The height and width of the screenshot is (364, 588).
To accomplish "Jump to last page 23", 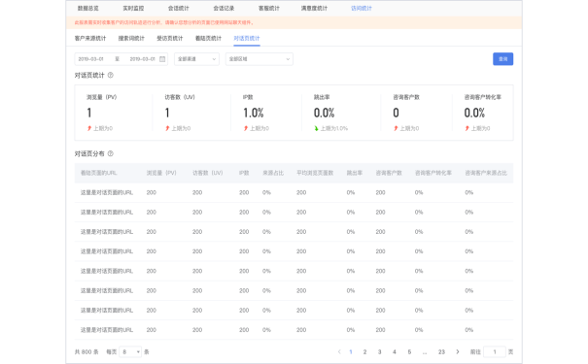I will 442,352.
